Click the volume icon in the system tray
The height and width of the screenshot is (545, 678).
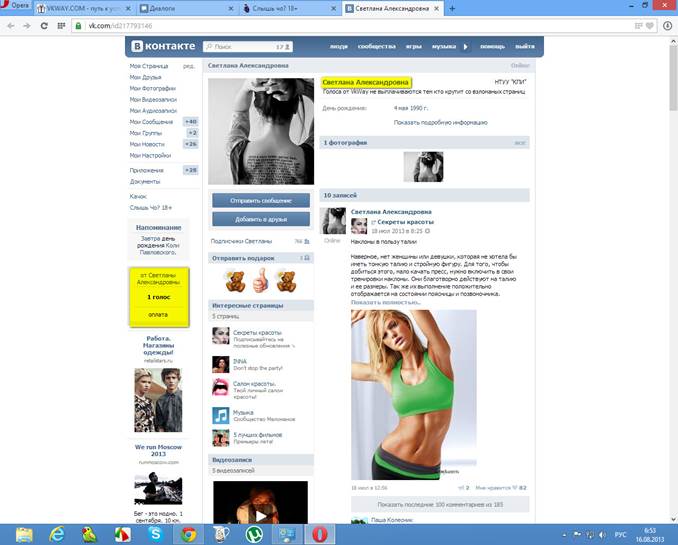602,535
